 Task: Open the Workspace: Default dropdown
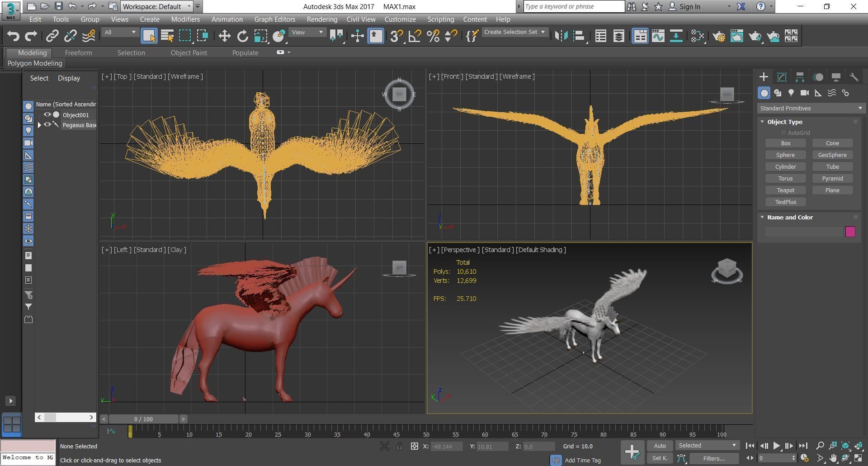click(157, 6)
